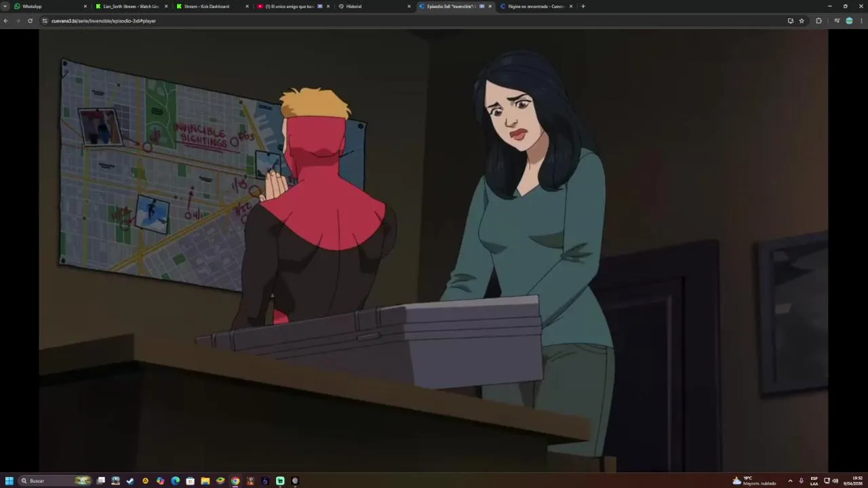Viewport: 868px width, 488px height.
Task: Change the ESP LAA keyboard language
Action: [x=814, y=481]
